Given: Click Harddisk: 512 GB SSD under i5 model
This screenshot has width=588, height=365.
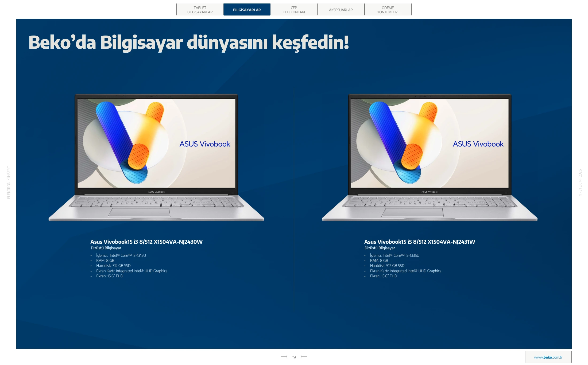Looking at the screenshot, I should (x=387, y=266).
